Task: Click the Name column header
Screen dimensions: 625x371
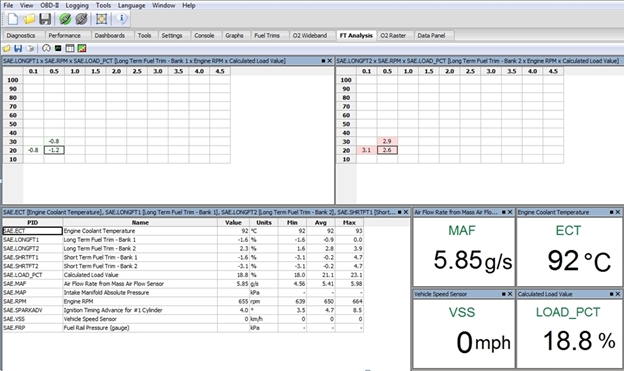Action: [140, 222]
